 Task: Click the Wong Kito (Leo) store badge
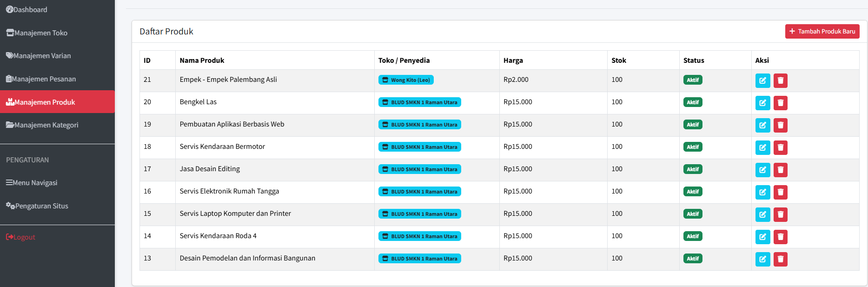point(406,80)
